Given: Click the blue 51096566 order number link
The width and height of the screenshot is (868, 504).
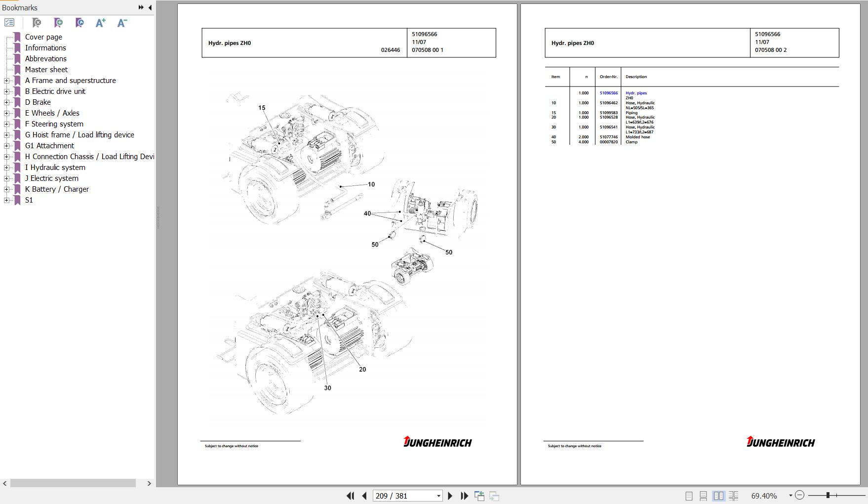Looking at the screenshot, I should point(608,93).
